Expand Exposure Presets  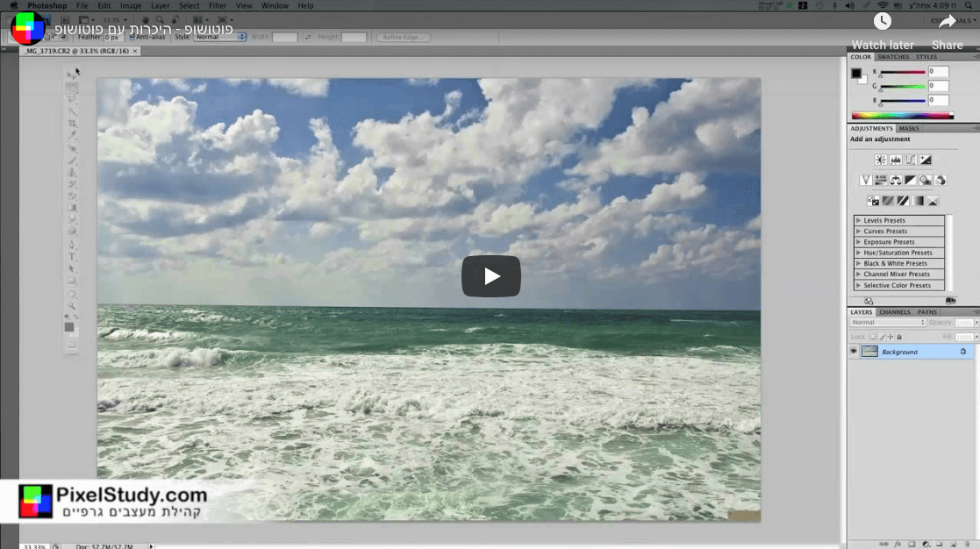point(859,242)
